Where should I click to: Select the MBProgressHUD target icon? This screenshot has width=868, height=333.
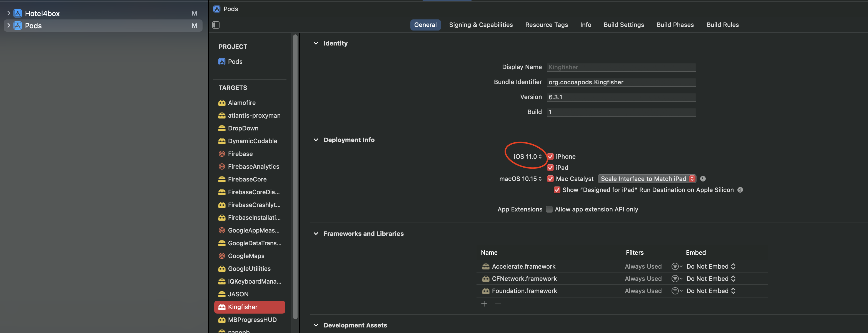pyautogui.click(x=222, y=320)
